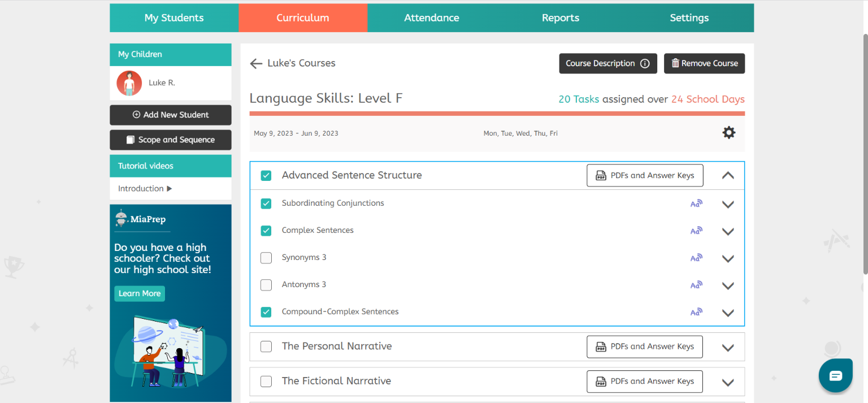Image resolution: width=868 pixels, height=403 pixels.
Task: Expand The Fictional Narrative section
Action: point(728,382)
